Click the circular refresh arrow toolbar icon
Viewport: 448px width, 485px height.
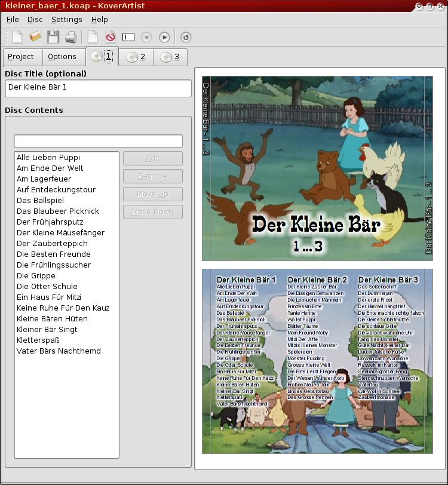click(x=186, y=38)
